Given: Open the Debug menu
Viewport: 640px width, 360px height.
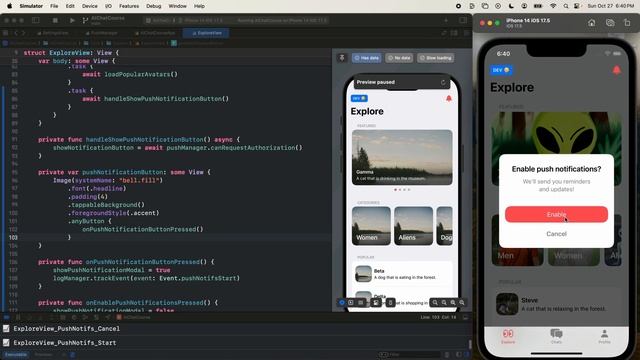Looking at the screenshot, I should click(153, 6).
